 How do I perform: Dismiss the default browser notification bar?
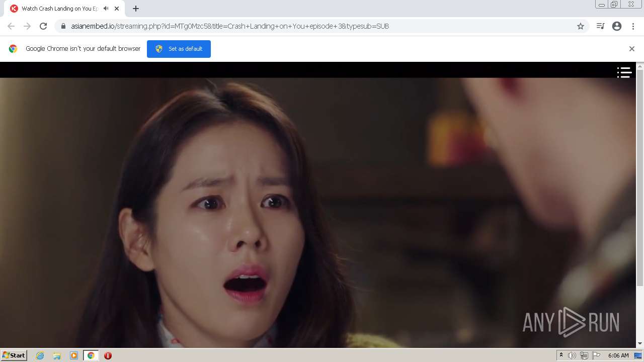tap(632, 49)
